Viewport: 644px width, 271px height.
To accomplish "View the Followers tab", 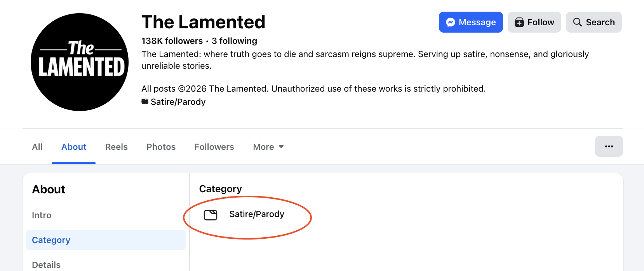I will pos(214,147).
